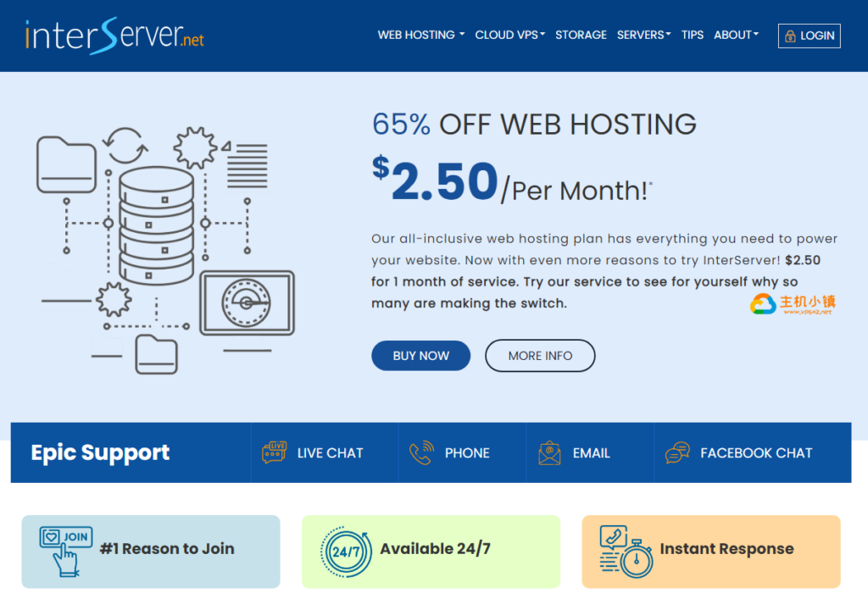The height and width of the screenshot is (610, 868).
Task: Open the #1 Reason to Join card
Action: (x=151, y=552)
